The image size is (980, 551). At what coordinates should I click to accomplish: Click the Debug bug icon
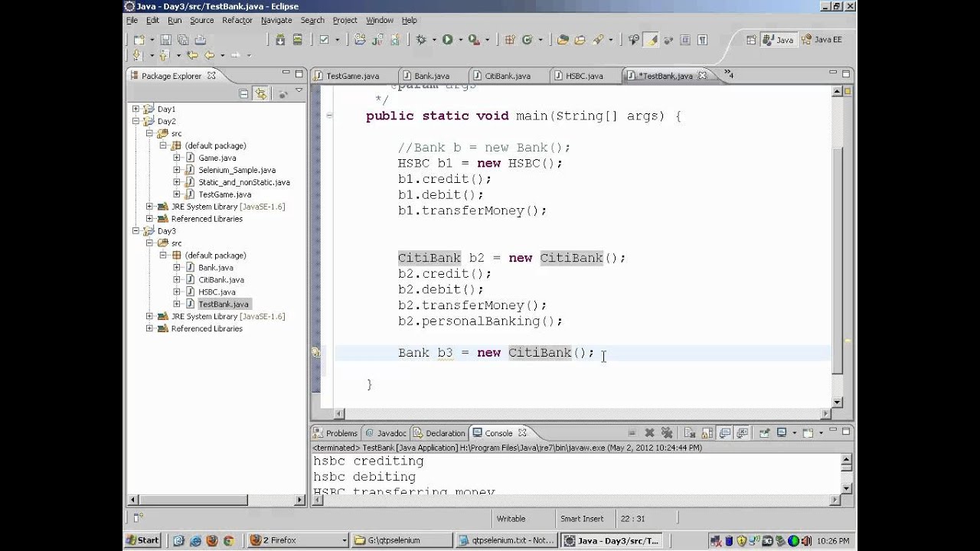[421, 40]
